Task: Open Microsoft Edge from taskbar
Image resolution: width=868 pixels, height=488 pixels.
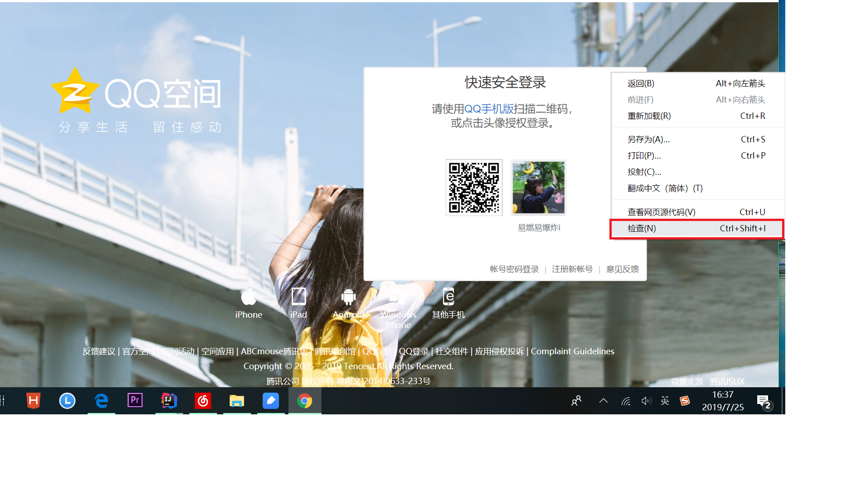Action: (x=101, y=401)
